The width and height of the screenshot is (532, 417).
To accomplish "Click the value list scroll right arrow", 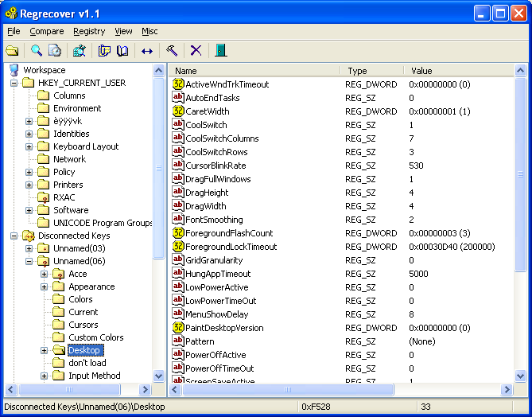I will pyautogui.click(x=507, y=389).
